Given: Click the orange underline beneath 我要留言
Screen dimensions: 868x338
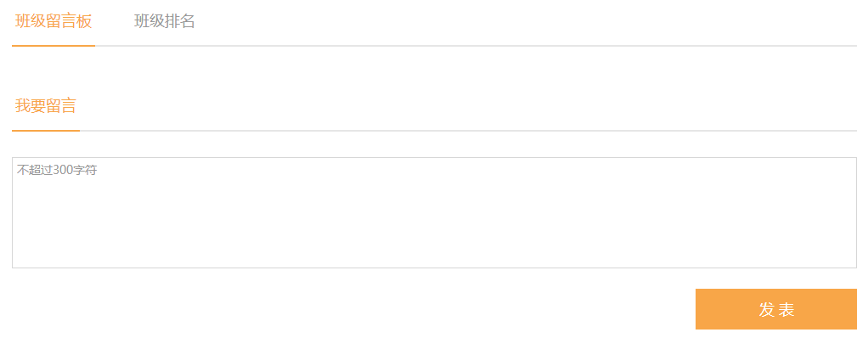Looking at the screenshot, I should click(x=46, y=131).
